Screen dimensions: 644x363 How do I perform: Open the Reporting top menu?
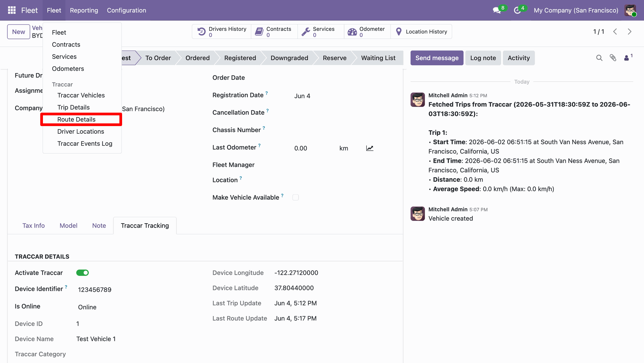pyautogui.click(x=84, y=10)
